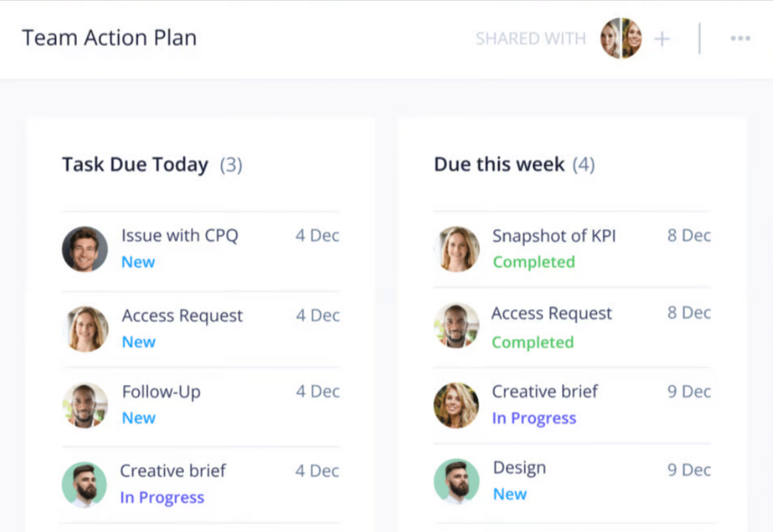Screen dimensions: 773x532
Task: Open the Creative brief due 9 Dec
Action: point(545,392)
